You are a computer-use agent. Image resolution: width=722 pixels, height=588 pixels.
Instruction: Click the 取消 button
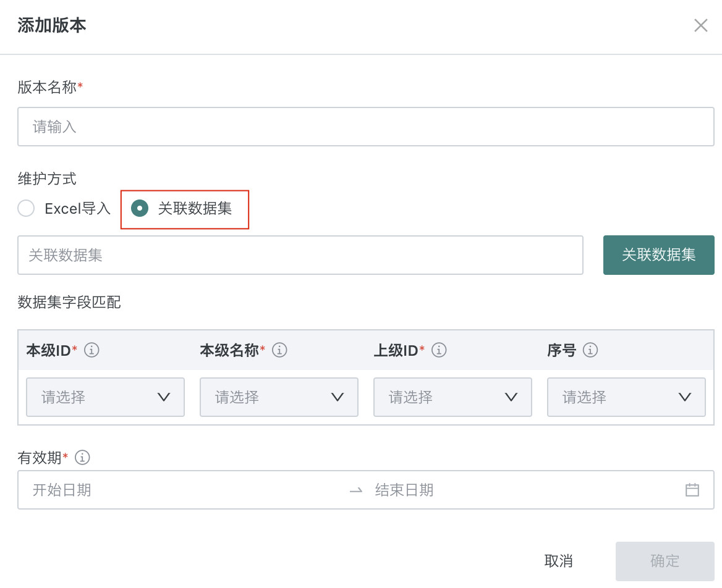tap(558, 561)
